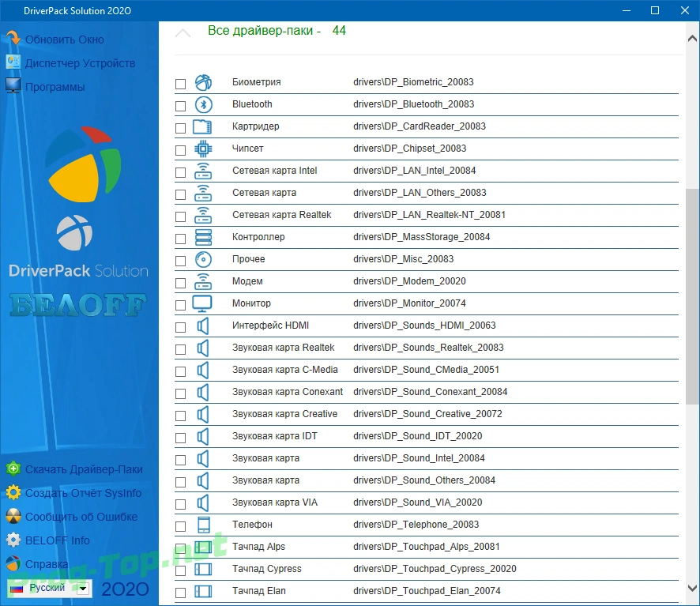Open Скачать Драйвер-Паки

(84, 469)
